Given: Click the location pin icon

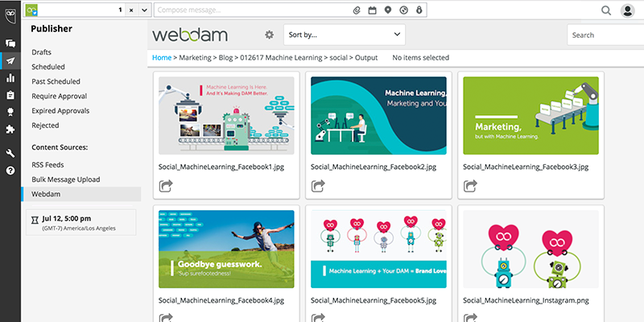Looking at the screenshot, I should coord(388,10).
